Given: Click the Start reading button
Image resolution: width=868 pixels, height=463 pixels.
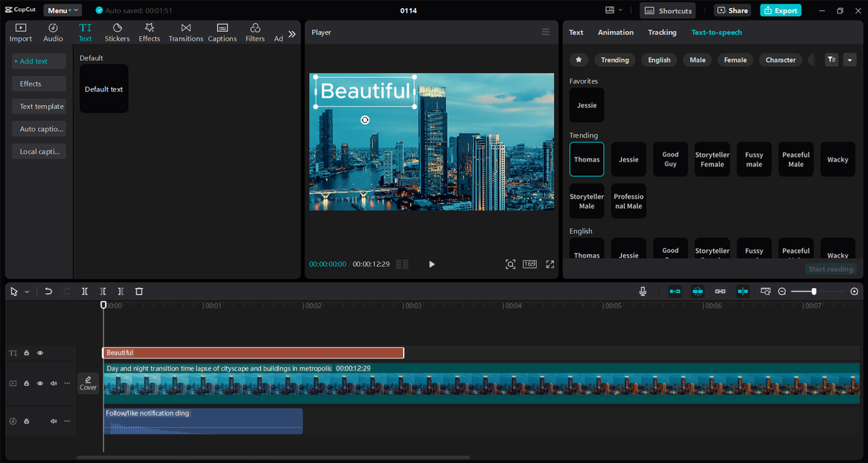Looking at the screenshot, I should point(831,269).
